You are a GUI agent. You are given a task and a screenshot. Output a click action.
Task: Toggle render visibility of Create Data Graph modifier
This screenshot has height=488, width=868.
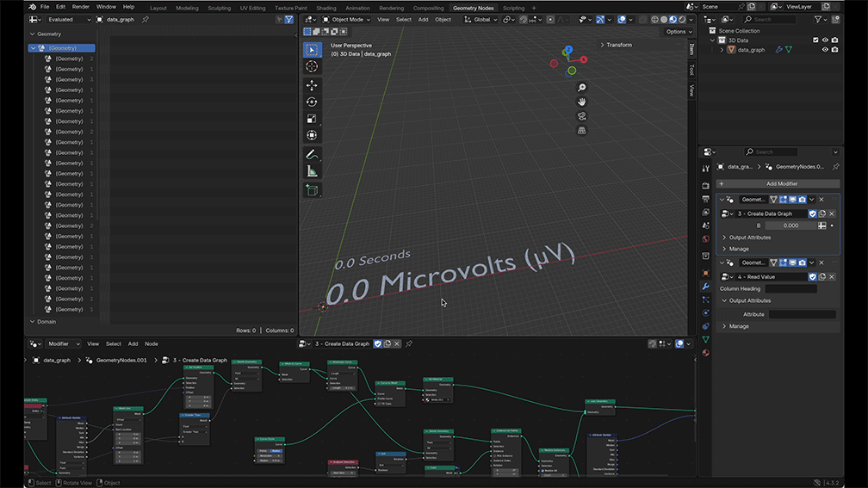pyautogui.click(x=803, y=200)
